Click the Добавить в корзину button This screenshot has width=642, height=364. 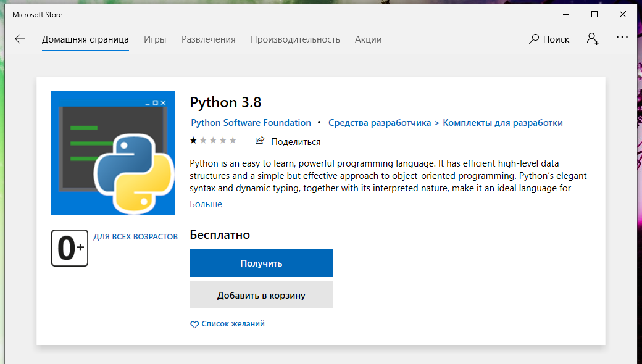tap(261, 295)
